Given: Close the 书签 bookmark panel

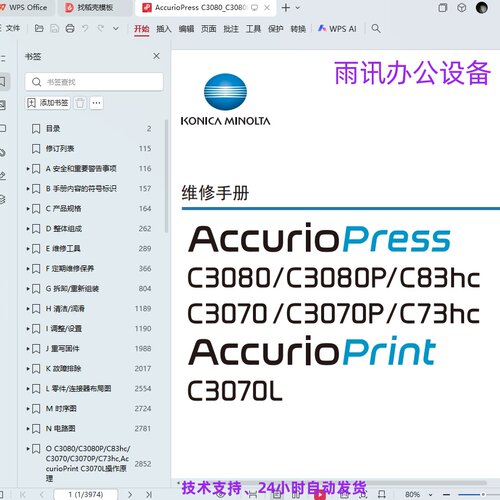Looking at the screenshot, I should coord(156,56).
